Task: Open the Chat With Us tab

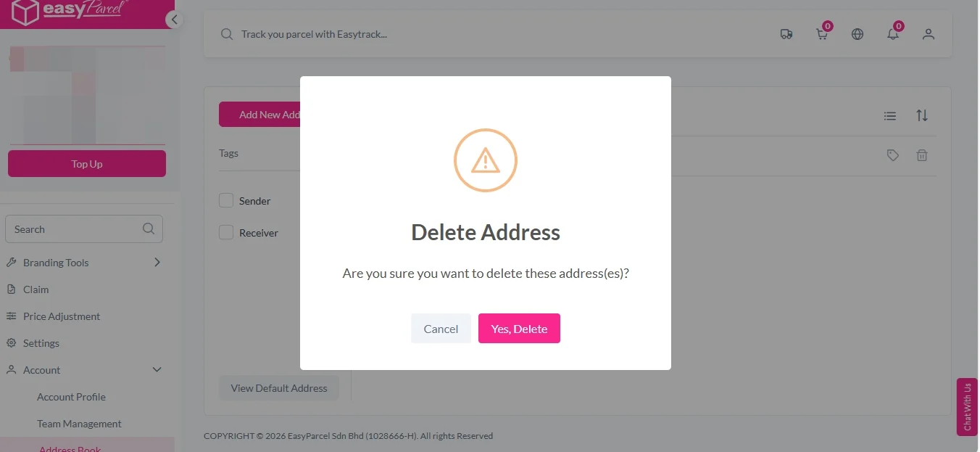Action: click(x=967, y=407)
